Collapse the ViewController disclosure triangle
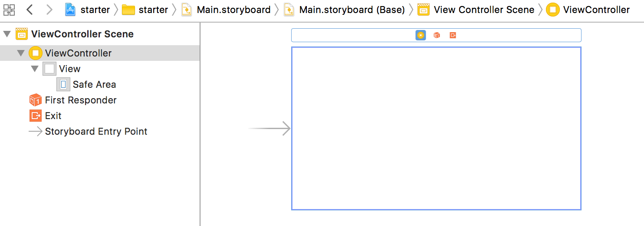 (21, 53)
